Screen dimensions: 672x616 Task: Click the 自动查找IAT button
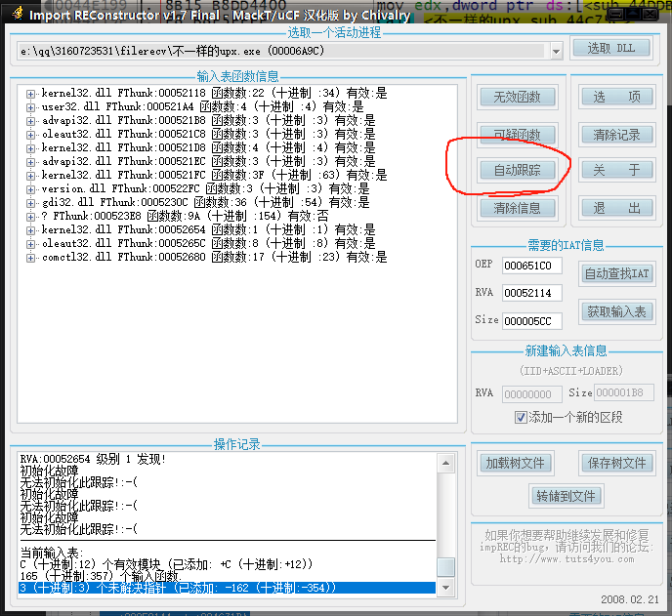click(x=616, y=274)
